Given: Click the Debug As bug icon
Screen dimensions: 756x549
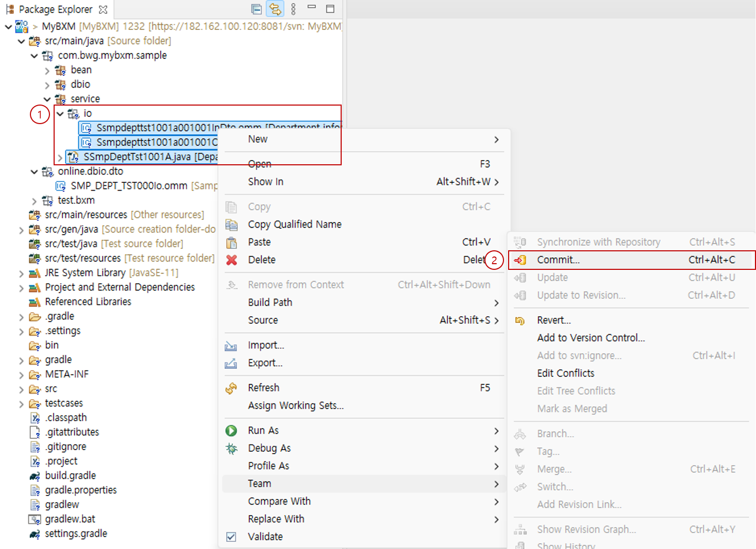Looking at the screenshot, I should [231, 449].
